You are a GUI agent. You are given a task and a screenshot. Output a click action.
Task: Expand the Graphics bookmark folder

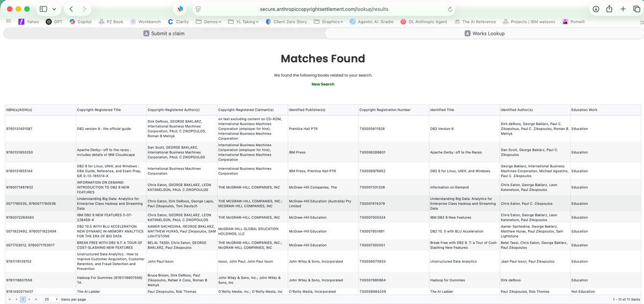(328, 22)
